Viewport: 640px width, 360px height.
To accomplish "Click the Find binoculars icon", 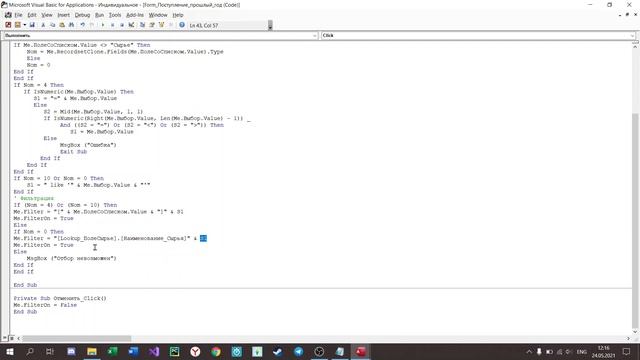I will tap(71, 25).
